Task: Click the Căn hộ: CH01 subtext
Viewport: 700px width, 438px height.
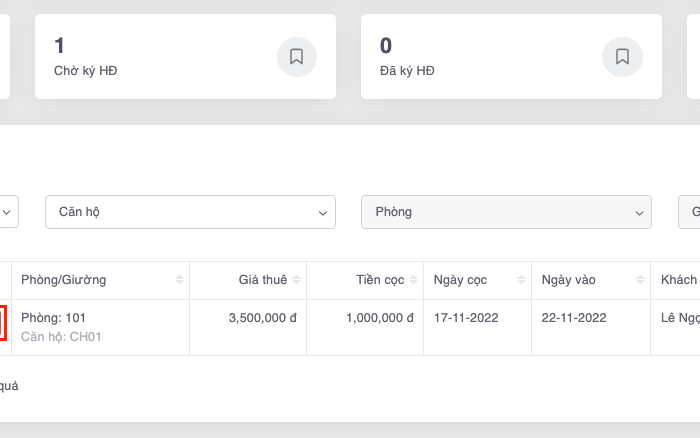Action: (x=61, y=337)
